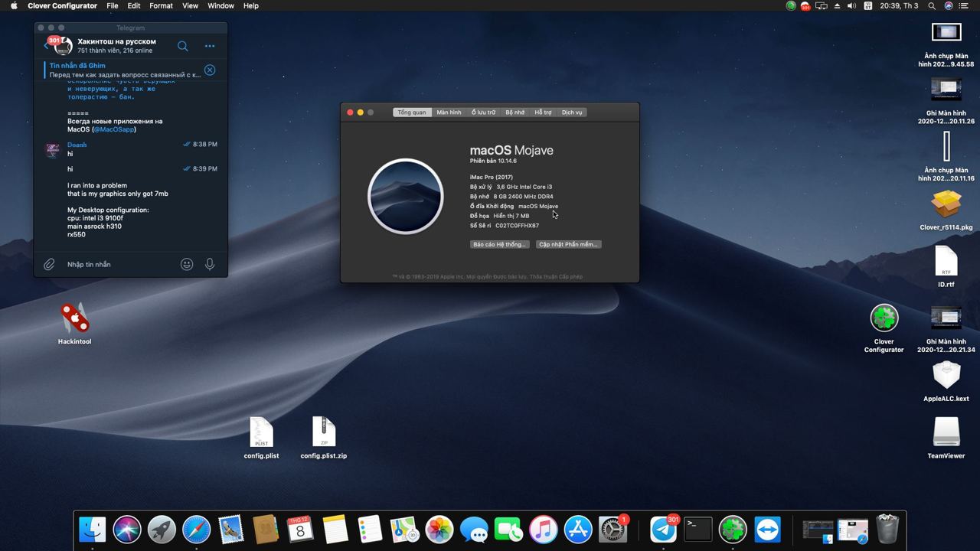
Task: Click the @MacOSapp mention link
Action: coord(114,129)
